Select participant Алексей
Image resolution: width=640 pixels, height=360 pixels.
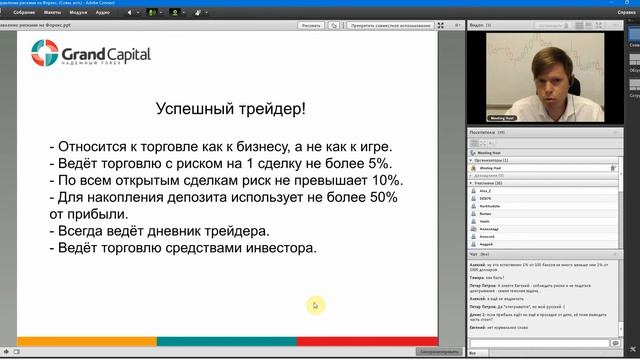click(543, 237)
